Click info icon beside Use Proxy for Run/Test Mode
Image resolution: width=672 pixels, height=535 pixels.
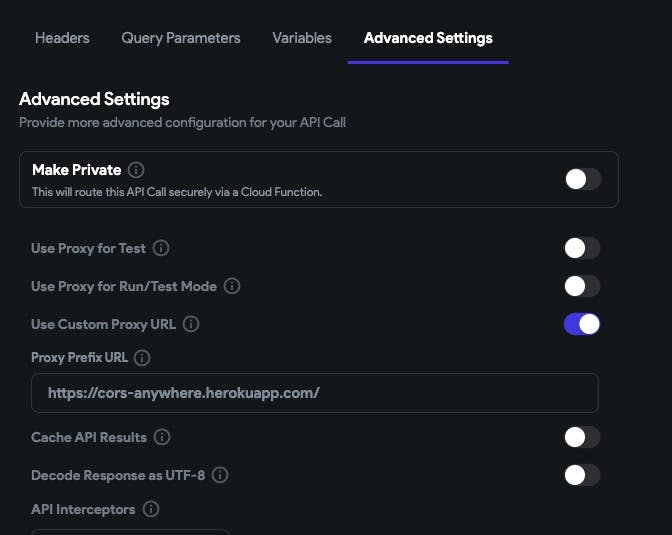click(232, 286)
